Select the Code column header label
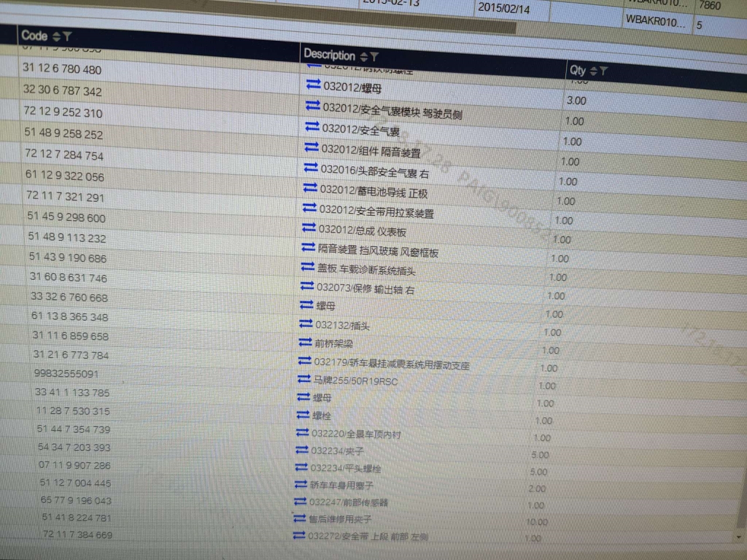The height and width of the screenshot is (560, 747). pyautogui.click(x=34, y=36)
